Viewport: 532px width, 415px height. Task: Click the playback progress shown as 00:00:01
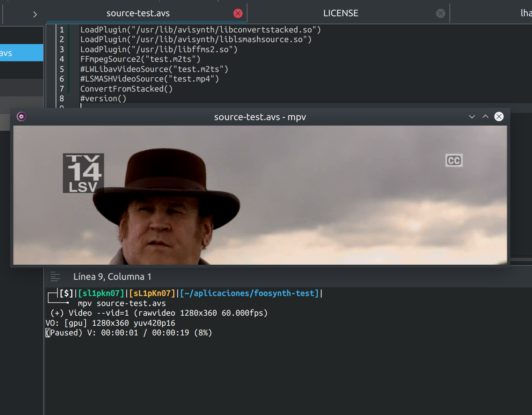pos(120,332)
